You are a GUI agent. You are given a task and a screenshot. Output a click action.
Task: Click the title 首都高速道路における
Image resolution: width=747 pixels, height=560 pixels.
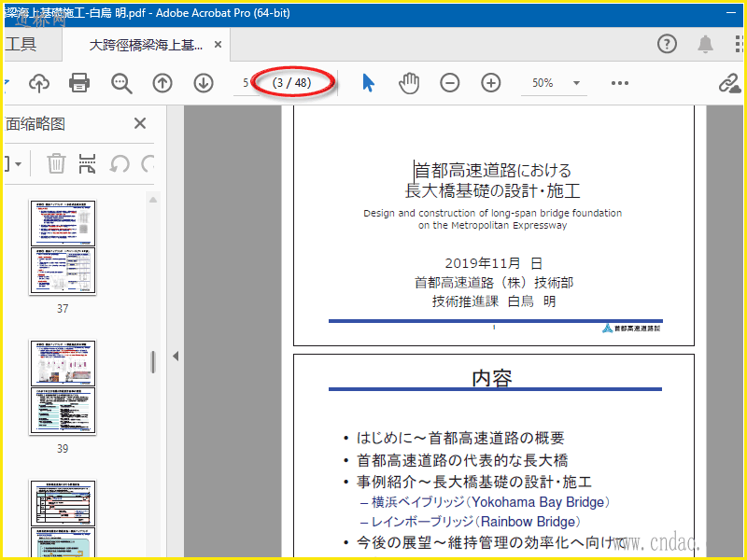point(493,171)
